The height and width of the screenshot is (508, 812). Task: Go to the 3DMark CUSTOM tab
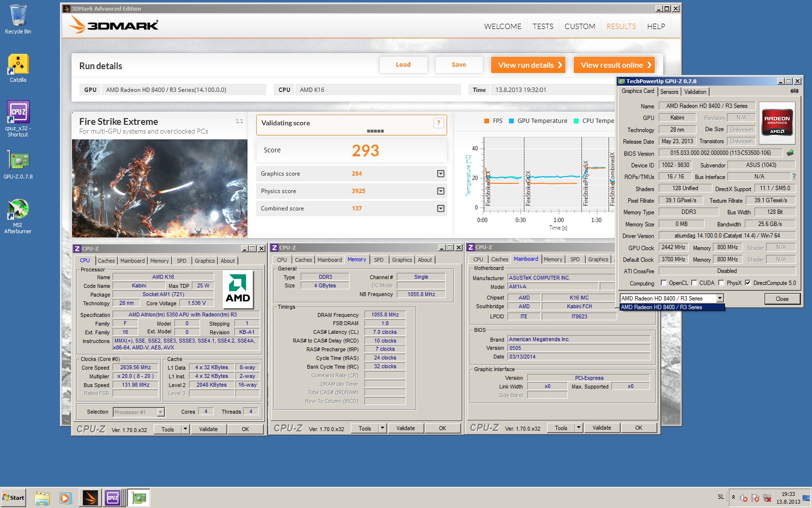pos(580,27)
